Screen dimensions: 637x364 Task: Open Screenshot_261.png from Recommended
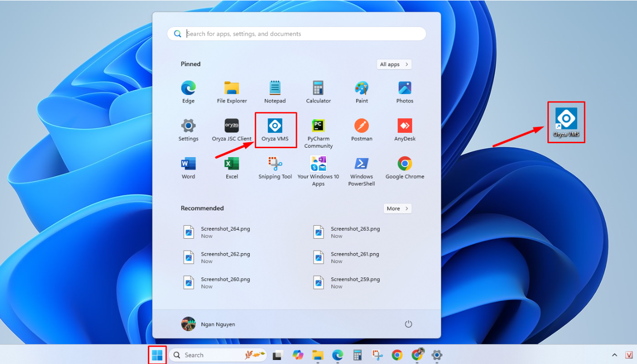point(347,257)
